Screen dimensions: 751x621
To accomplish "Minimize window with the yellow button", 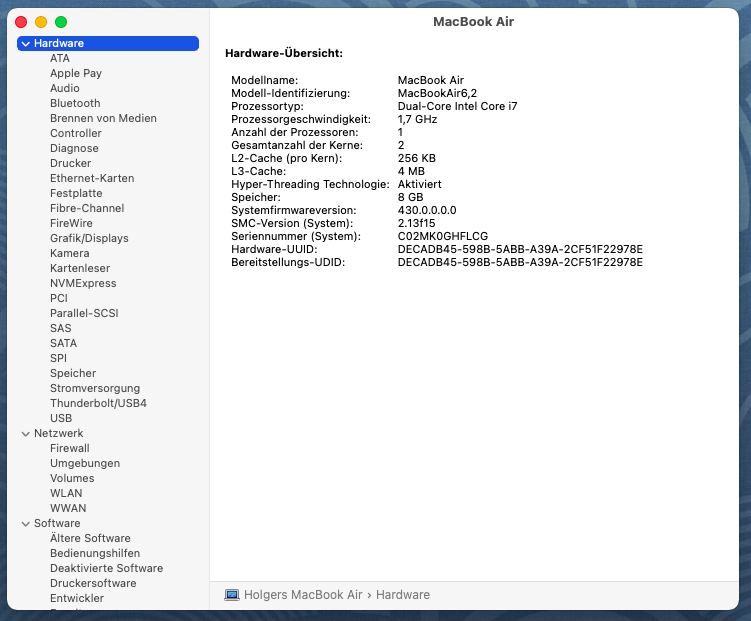I will pyautogui.click(x=41, y=22).
